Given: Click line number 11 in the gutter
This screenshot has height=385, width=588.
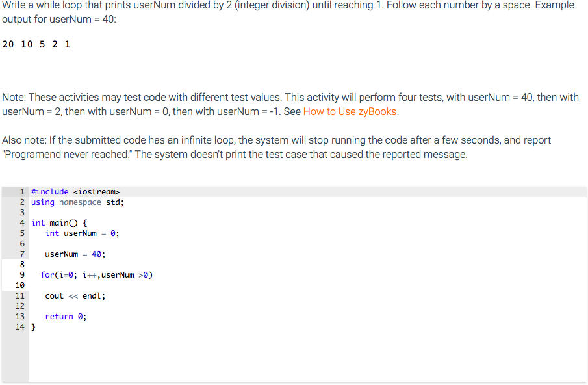Looking at the screenshot, I should (20, 296).
